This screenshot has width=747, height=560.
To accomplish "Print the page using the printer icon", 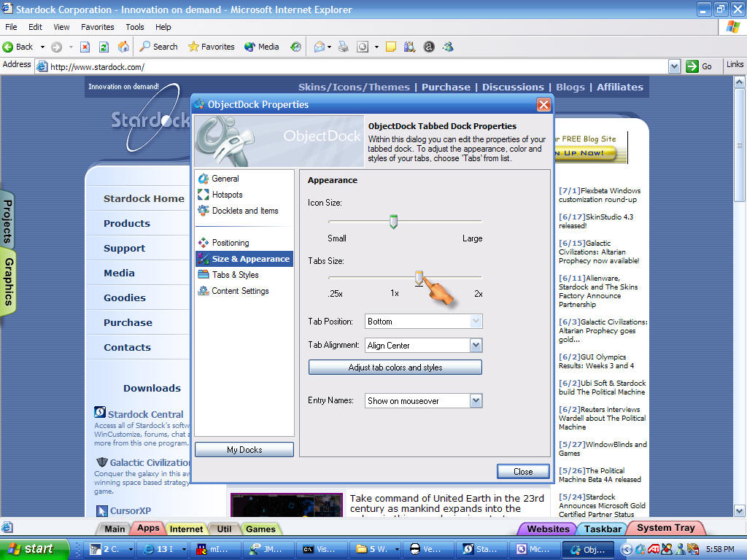I will pyautogui.click(x=343, y=47).
